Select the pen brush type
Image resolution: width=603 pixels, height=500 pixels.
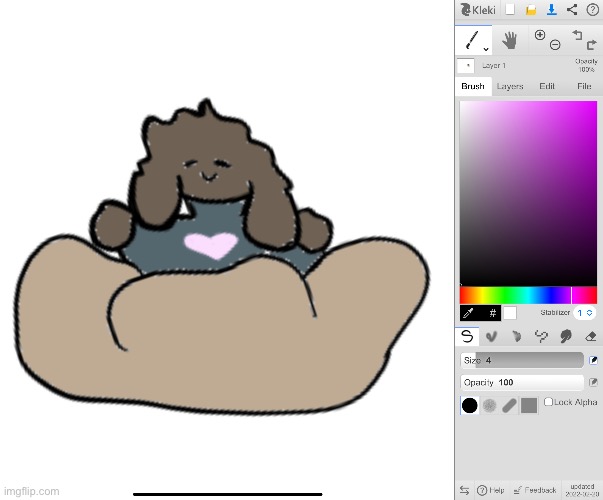point(467,337)
